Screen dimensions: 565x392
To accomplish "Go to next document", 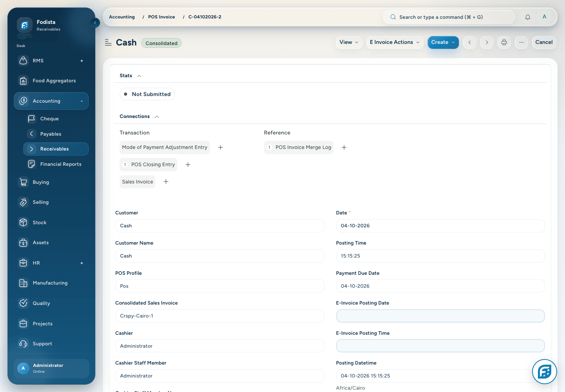I will 487,42.
